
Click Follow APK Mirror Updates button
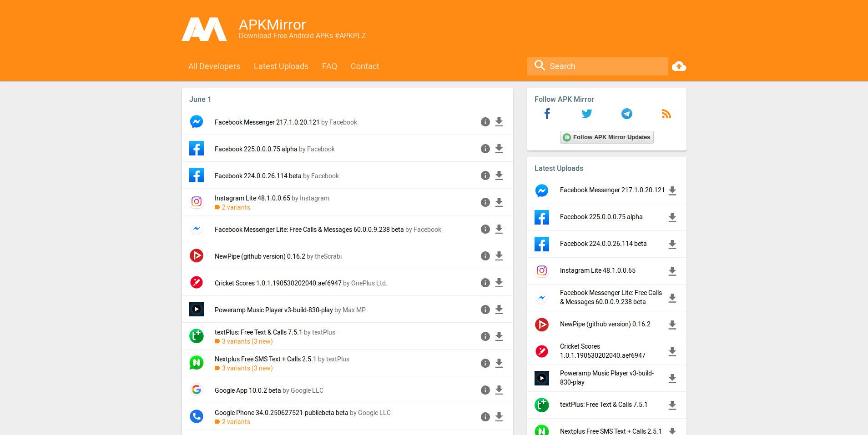pyautogui.click(x=606, y=137)
